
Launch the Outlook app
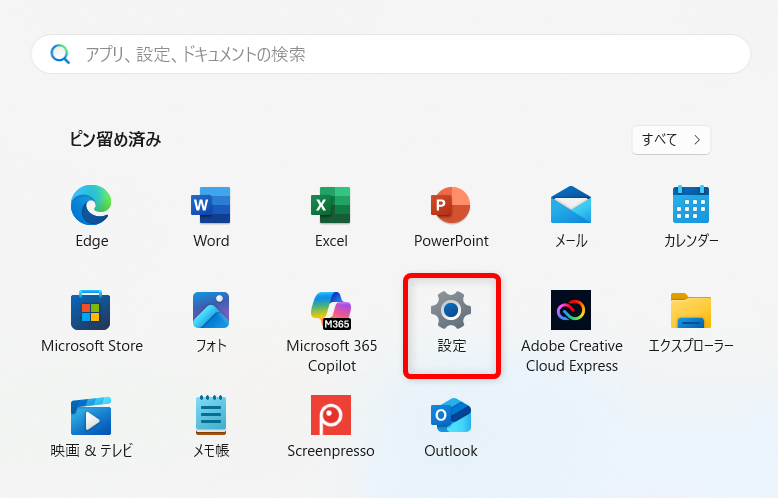451,427
